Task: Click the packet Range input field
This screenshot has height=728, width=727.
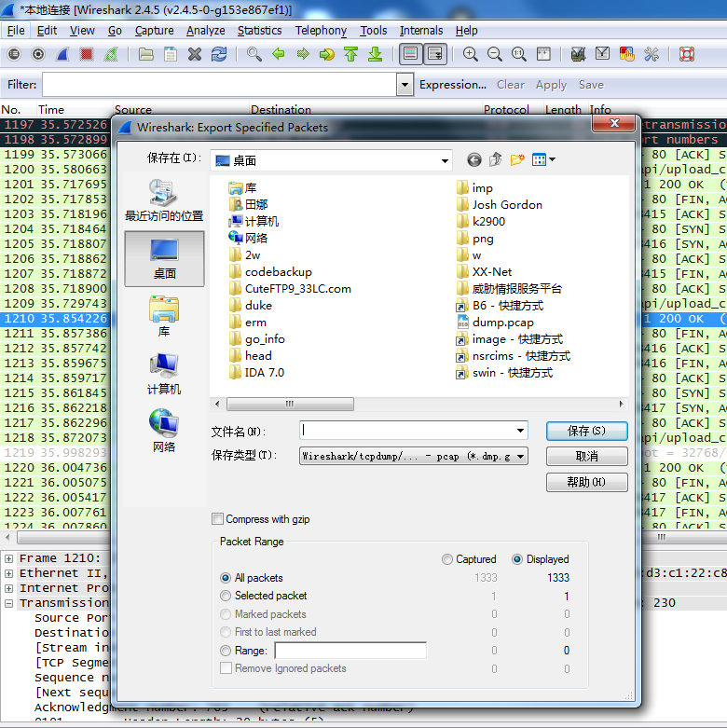Action: coord(350,651)
